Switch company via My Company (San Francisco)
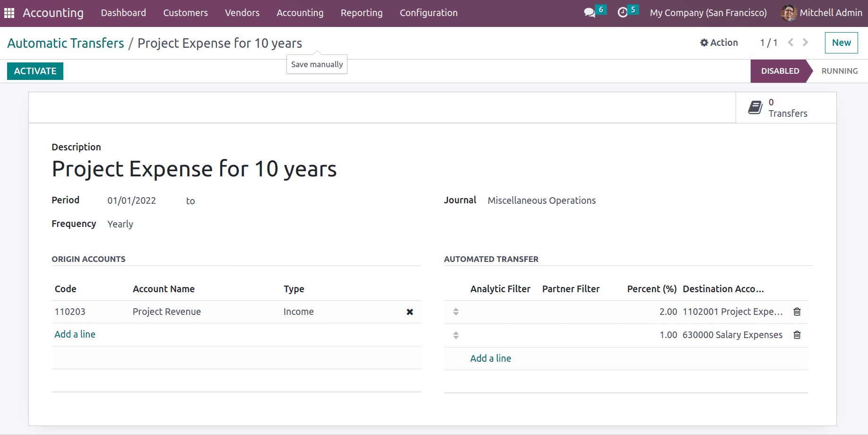 point(708,13)
